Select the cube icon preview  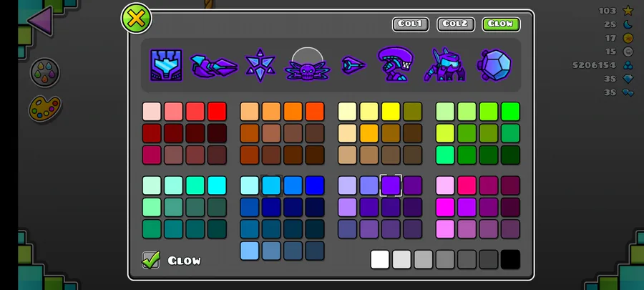tap(166, 65)
